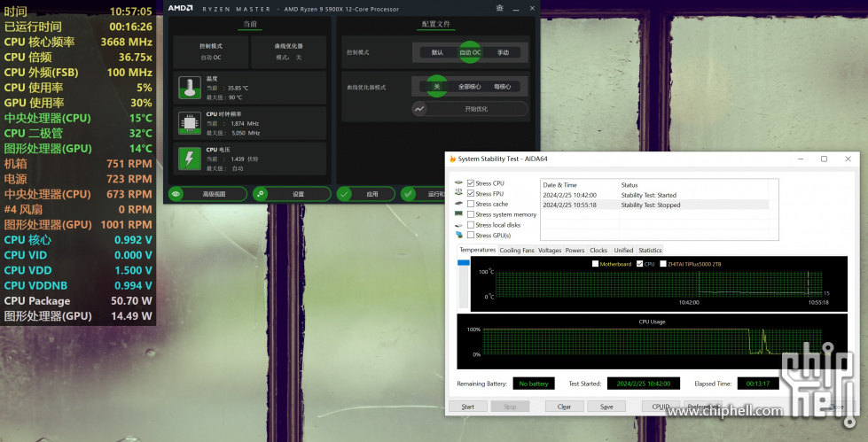Click the chip icon beside Stress CPU
Image resolution: width=868 pixels, height=442 pixels.
coord(458,183)
